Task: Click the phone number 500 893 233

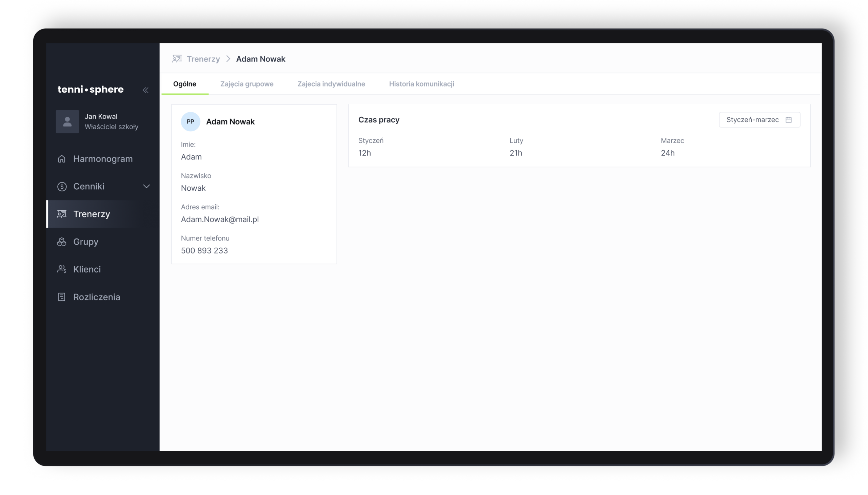Action: 204,251
